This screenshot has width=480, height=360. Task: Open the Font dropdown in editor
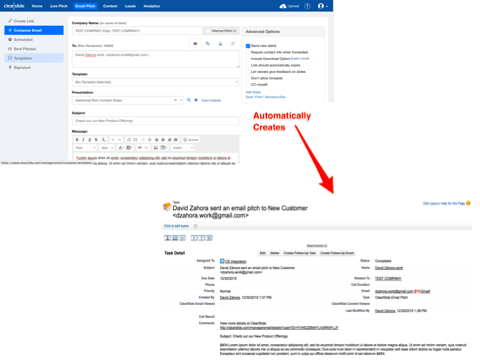click(x=85, y=148)
